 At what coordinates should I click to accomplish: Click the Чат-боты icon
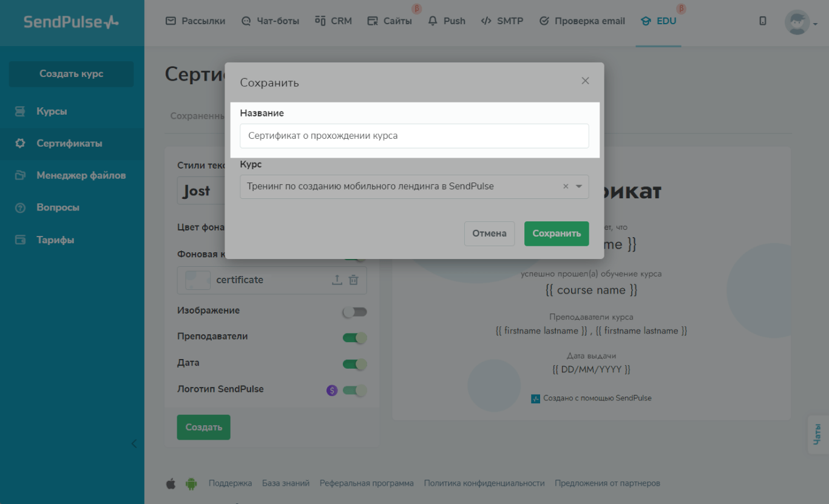pyautogui.click(x=246, y=21)
